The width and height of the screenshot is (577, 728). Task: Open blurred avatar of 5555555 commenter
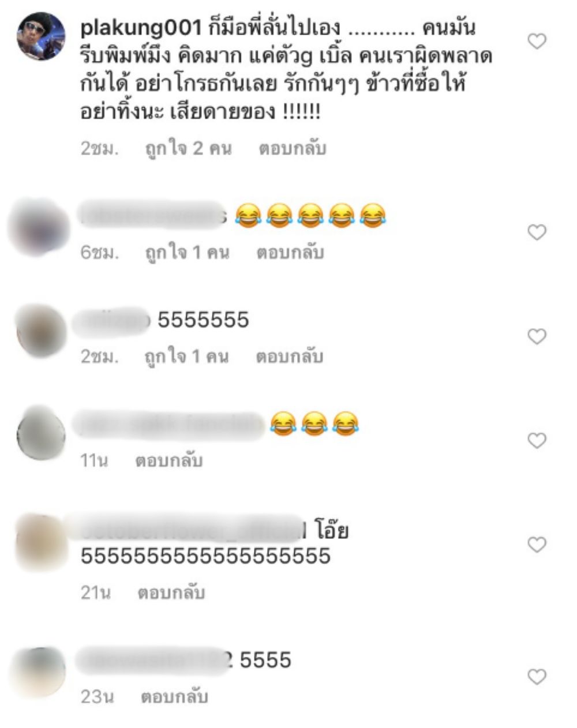coord(41,331)
